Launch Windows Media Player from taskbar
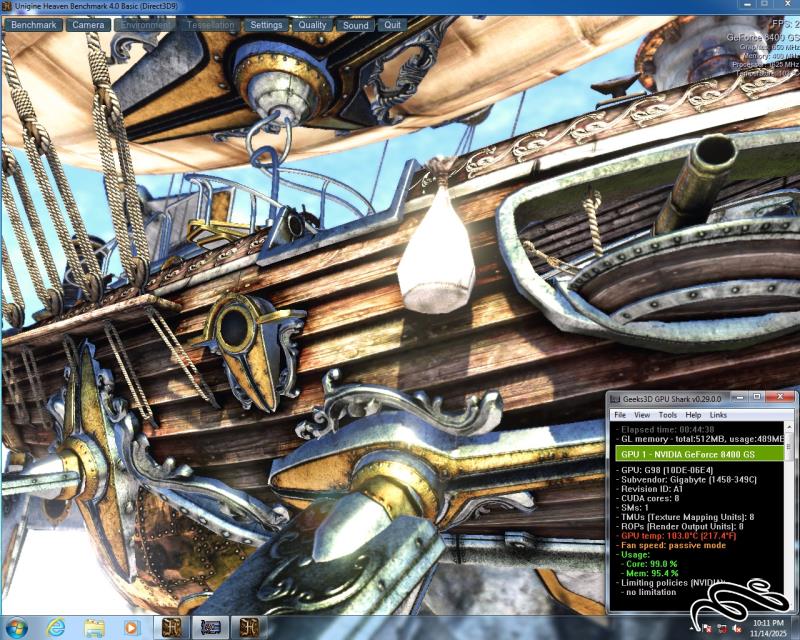The height and width of the screenshot is (640, 800). (x=131, y=627)
